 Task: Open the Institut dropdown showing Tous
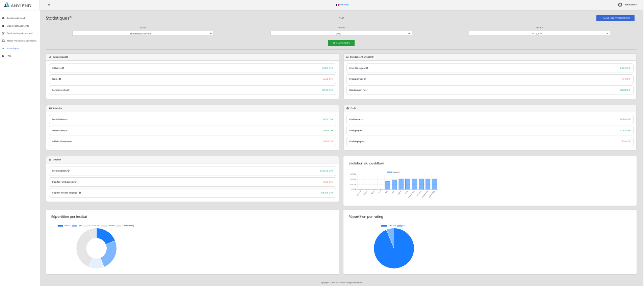(x=539, y=33)
